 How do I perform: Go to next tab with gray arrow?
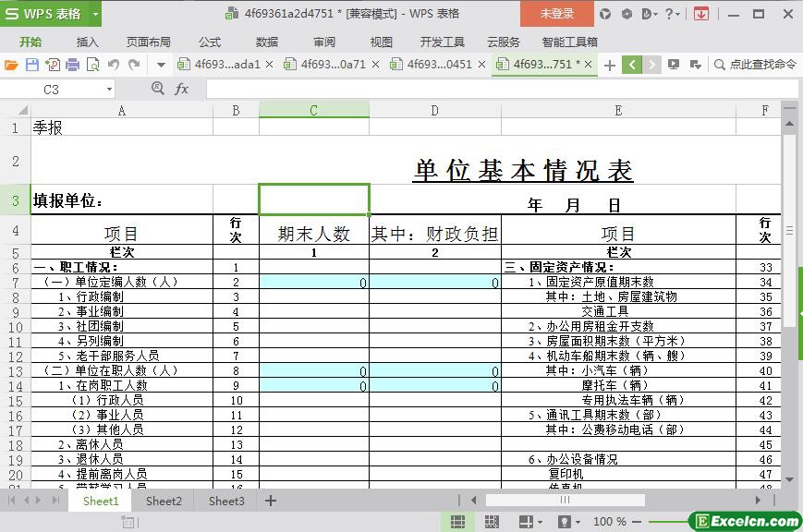pos(651,65)
